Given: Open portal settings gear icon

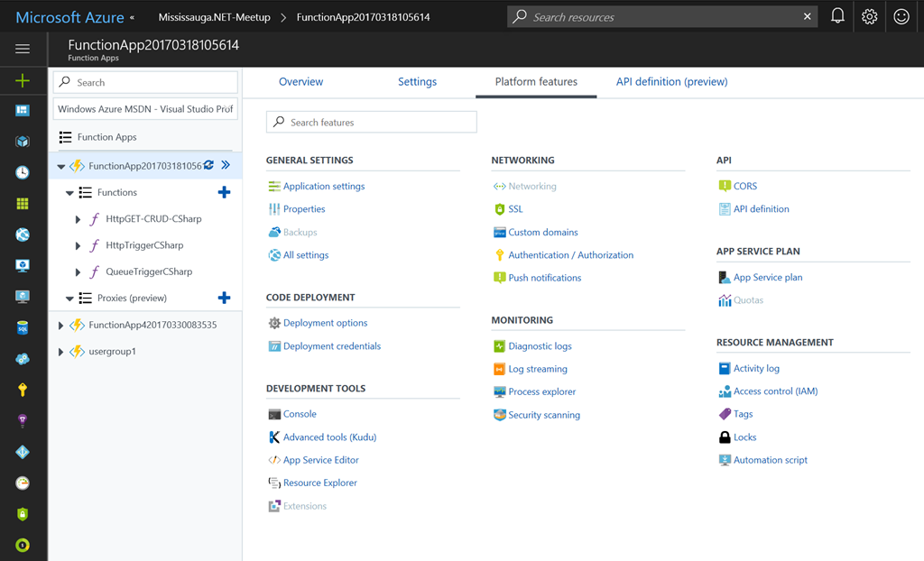Looking at the screenshot, I should [869, 16].
